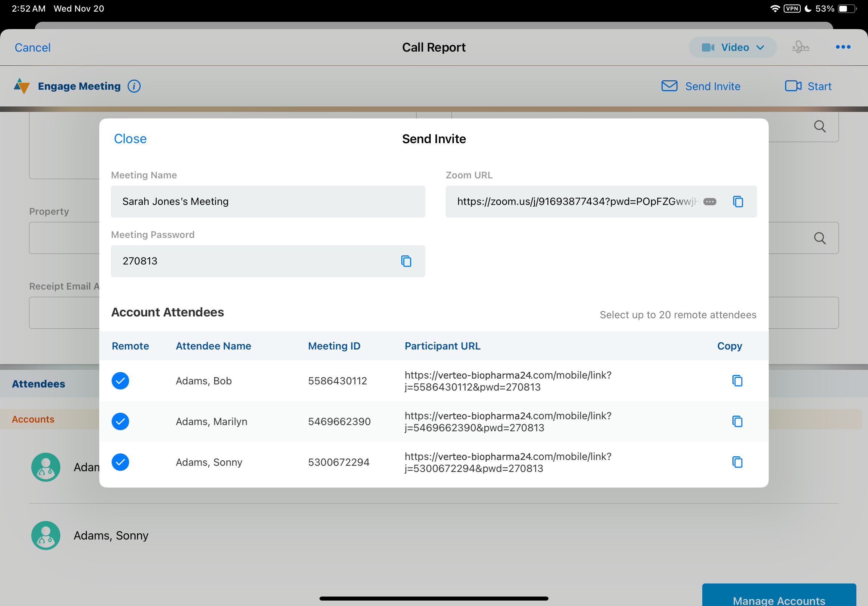The image size is (868, 606).
Task: Expand truncated Zoom URL ellipsis
Action: (709, 202)
